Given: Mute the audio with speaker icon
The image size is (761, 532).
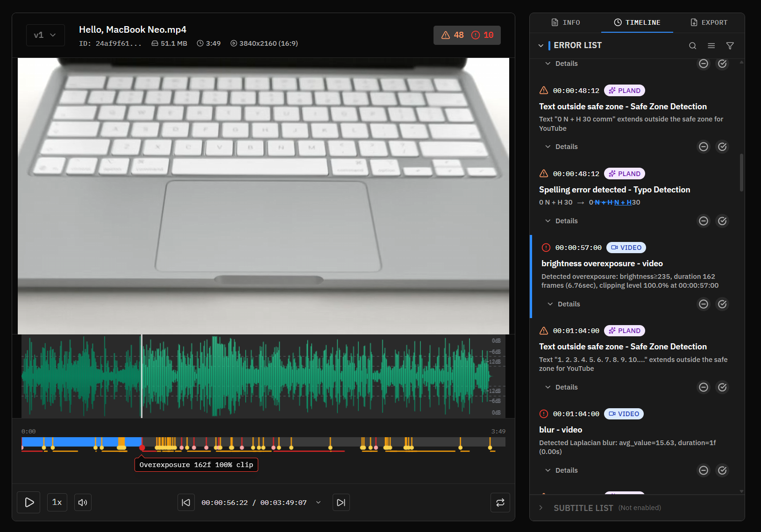Looking at the screenshot, I should click(83, 503).
